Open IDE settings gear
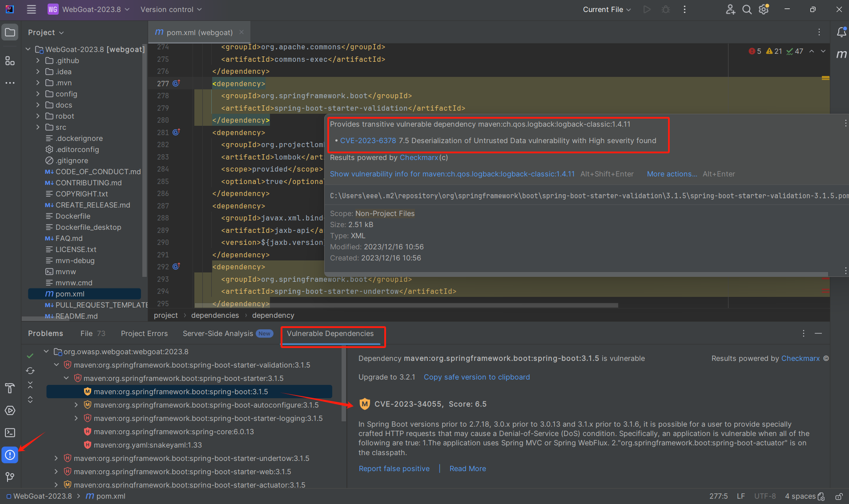The image size is (849, 504). pos(764,9)
